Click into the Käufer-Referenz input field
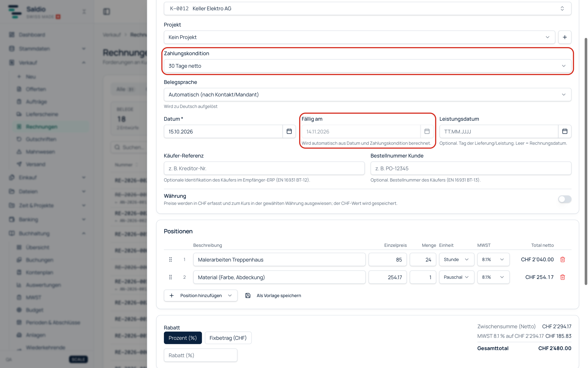Viewport: 588px width, 368px height. pos(264,168)
